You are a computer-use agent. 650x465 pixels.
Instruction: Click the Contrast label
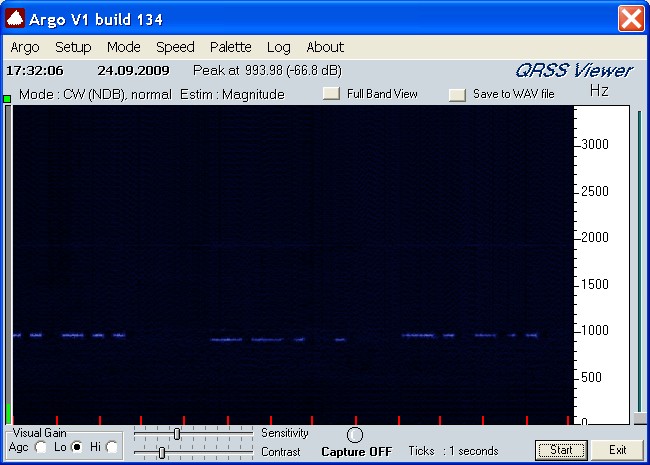tap(281, 452)
